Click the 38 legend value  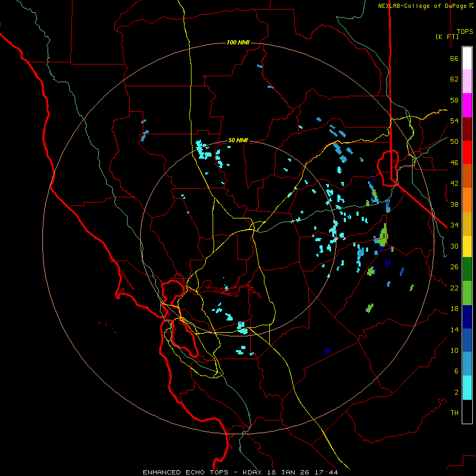click(x=454, y=204)
